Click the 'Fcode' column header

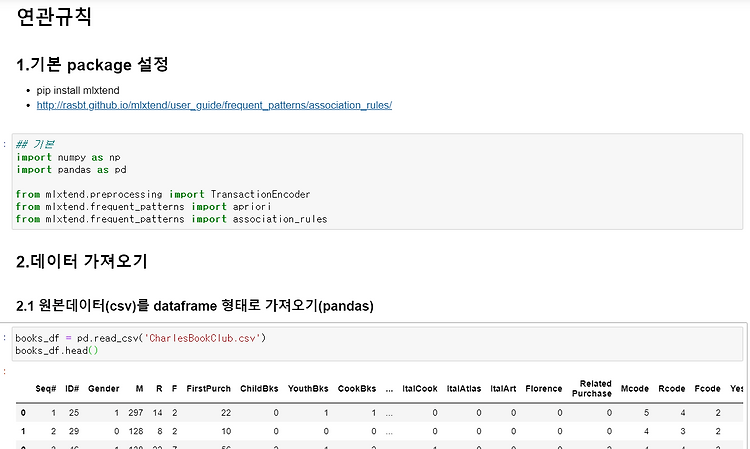707,389
